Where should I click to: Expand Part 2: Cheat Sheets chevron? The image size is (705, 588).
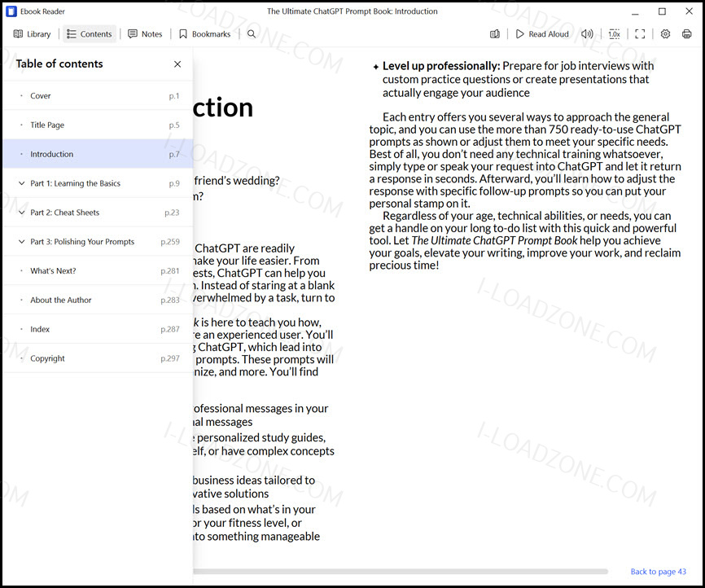21,213
